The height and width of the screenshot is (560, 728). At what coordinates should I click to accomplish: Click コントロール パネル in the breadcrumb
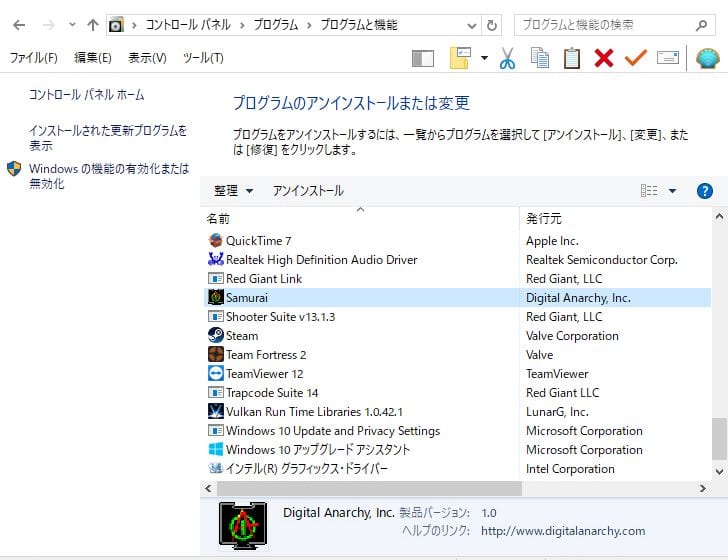point(188,25)
